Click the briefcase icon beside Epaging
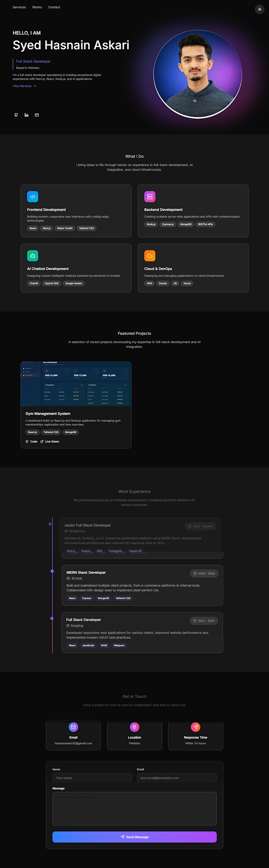 [68, 626]
